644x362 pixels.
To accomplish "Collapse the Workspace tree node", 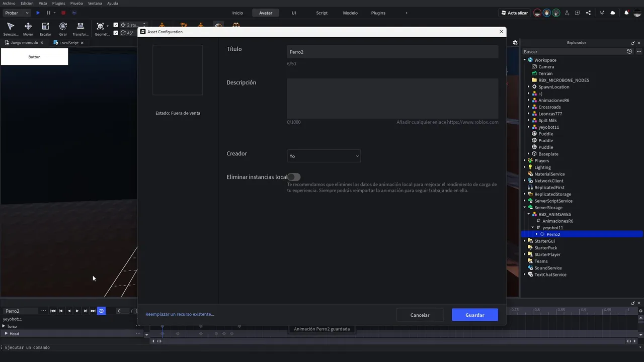I will 525,60.
